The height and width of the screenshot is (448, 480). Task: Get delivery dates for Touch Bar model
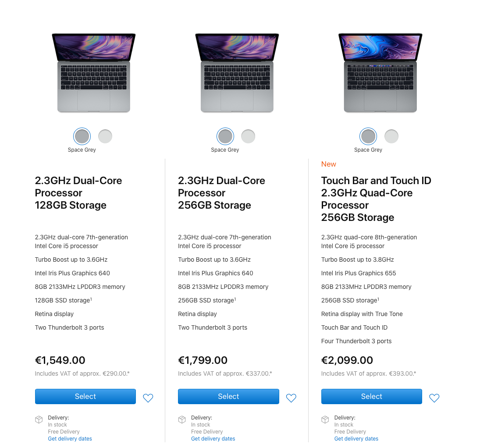coord(356,438)
